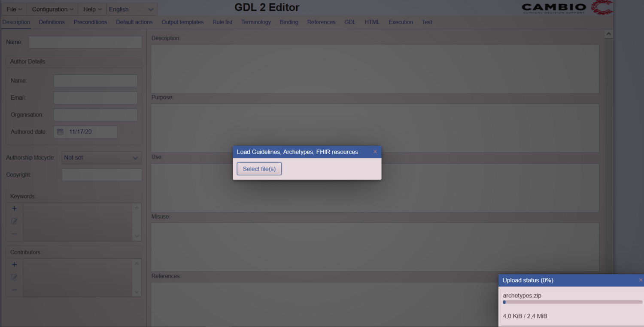Click the remove contributor minus icon
The height and width of the screenshot is (327, 644).
[x=14, y=290]
